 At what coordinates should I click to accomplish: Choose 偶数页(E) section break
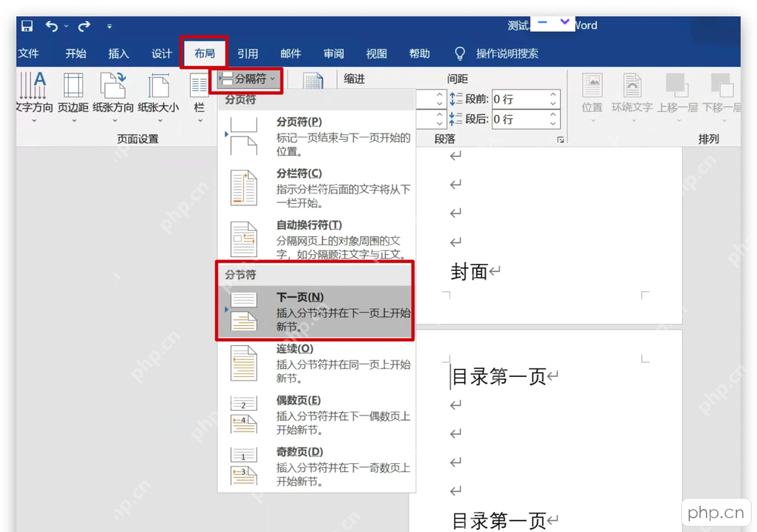[x=317, y=415]
